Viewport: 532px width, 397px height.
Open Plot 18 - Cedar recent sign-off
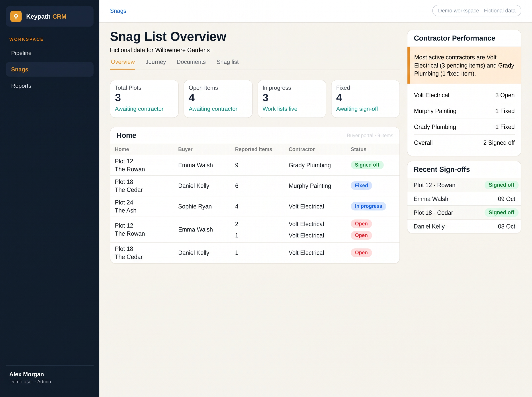point(464,213)
